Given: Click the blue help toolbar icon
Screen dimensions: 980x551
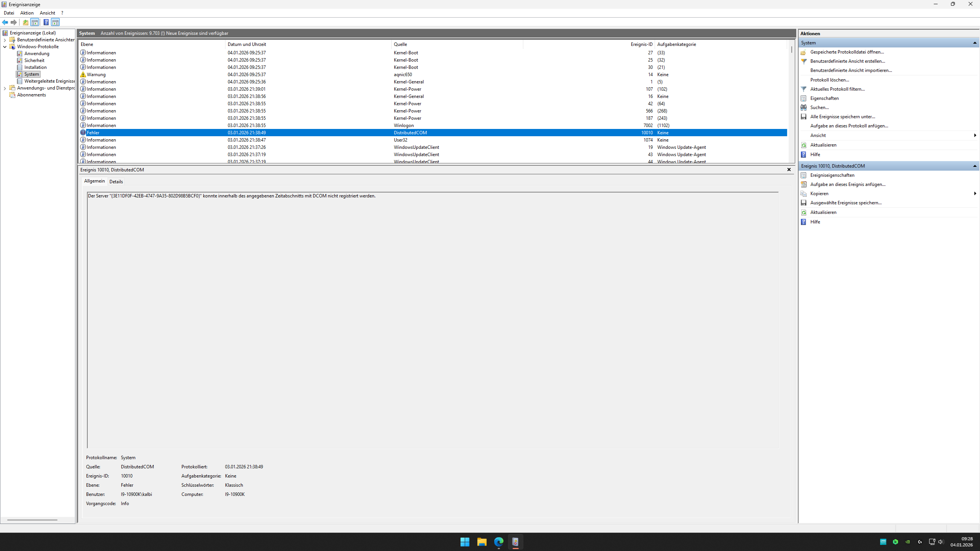Looking at the screenshot, I should coord(46,22).
